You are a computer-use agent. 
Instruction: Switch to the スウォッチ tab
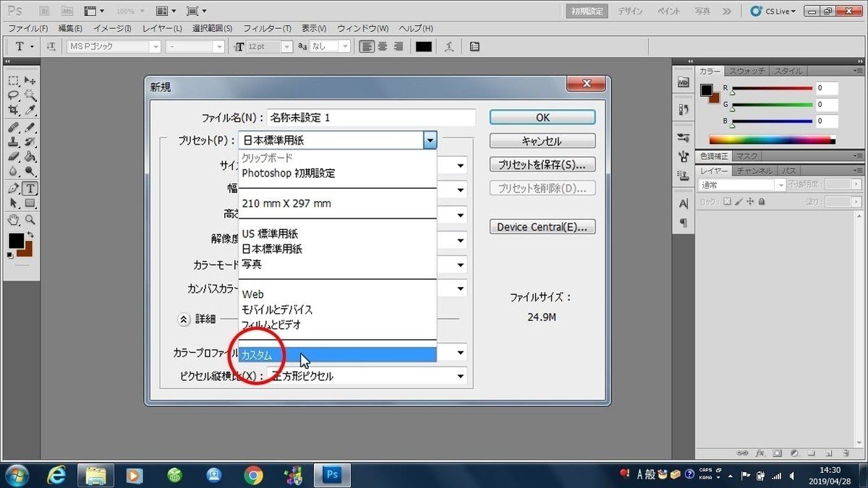[x=748, y=71]
